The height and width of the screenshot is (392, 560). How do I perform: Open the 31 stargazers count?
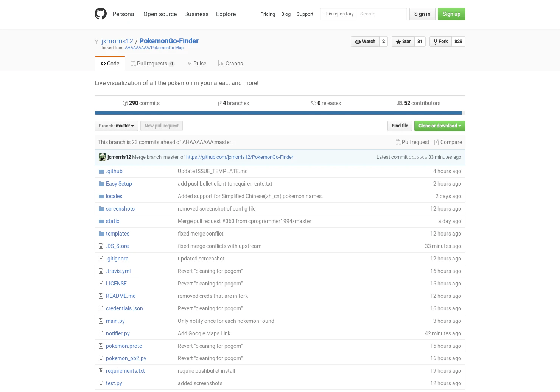point(420,42)
